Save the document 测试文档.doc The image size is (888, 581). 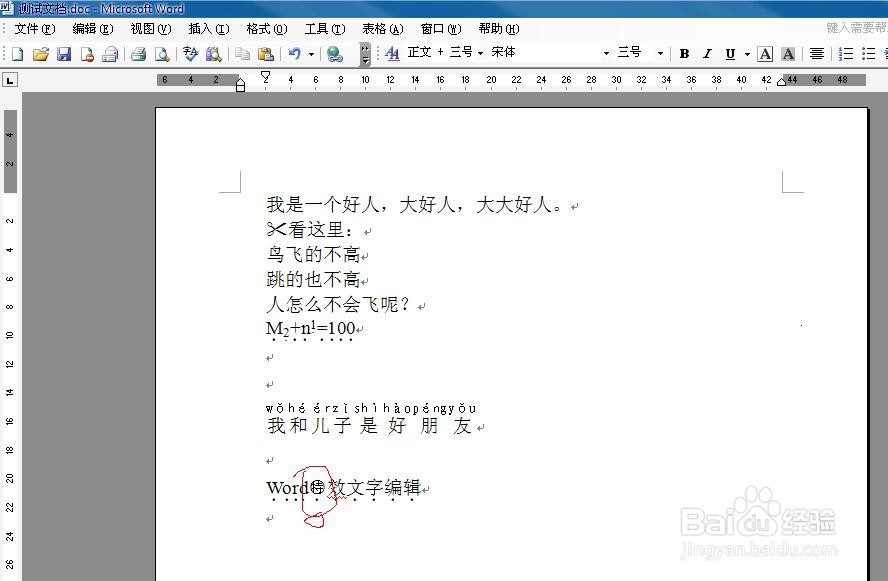pos(65,54)
